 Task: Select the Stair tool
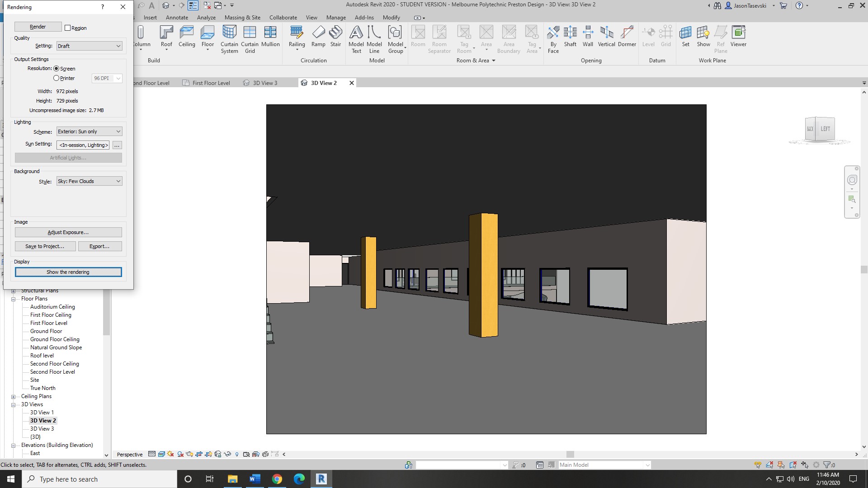click(x=335, y=36)
